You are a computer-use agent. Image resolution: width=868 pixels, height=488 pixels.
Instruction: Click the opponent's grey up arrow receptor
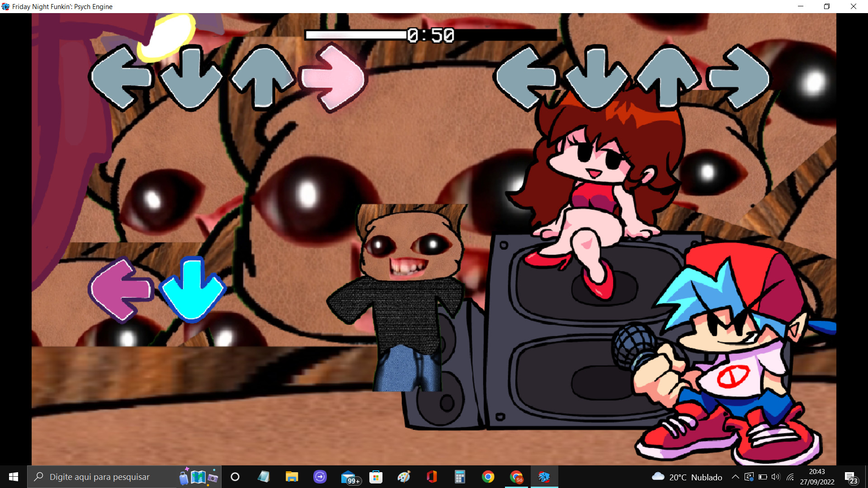[x=263, y=77]
